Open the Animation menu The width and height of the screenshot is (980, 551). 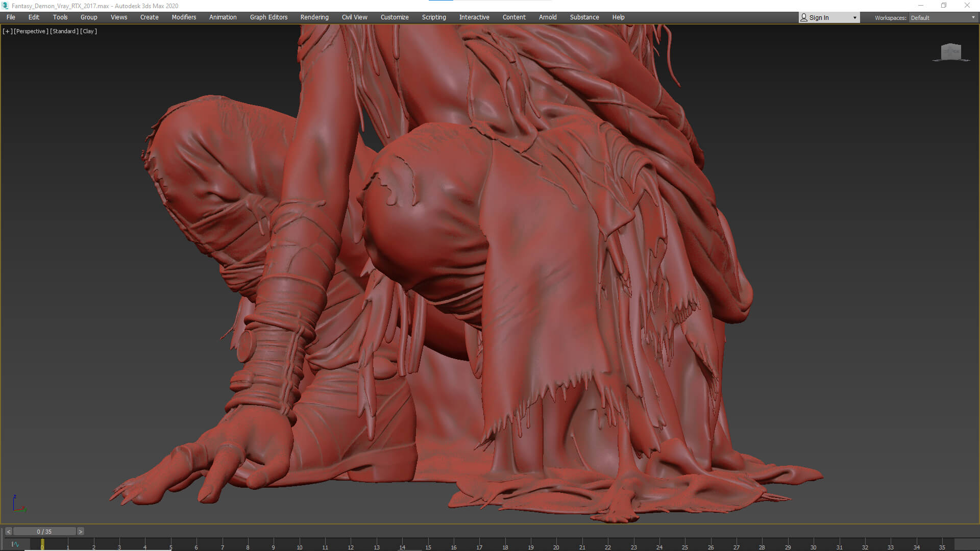(x=223, y=17)
